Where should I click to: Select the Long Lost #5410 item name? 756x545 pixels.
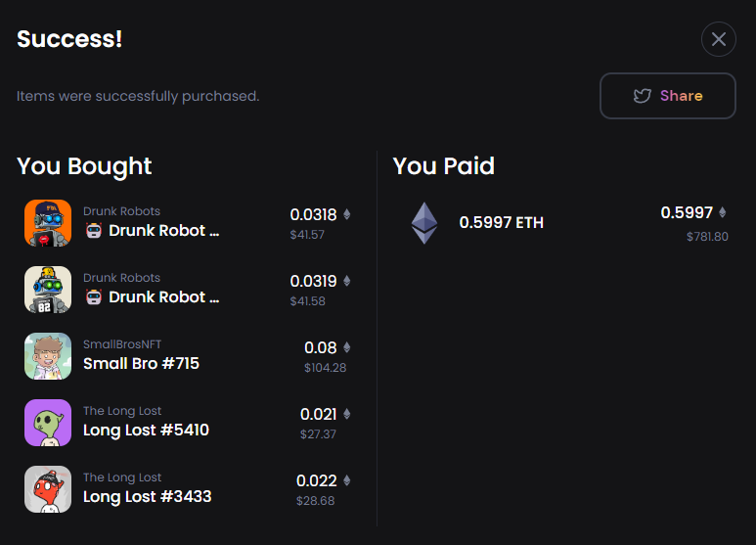146,430
